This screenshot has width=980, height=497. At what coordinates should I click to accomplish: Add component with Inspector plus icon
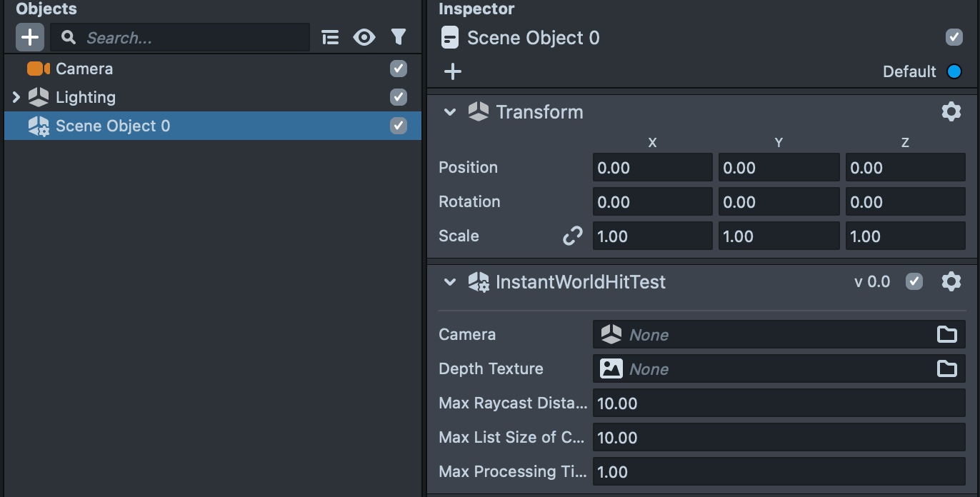pos(453,71)
